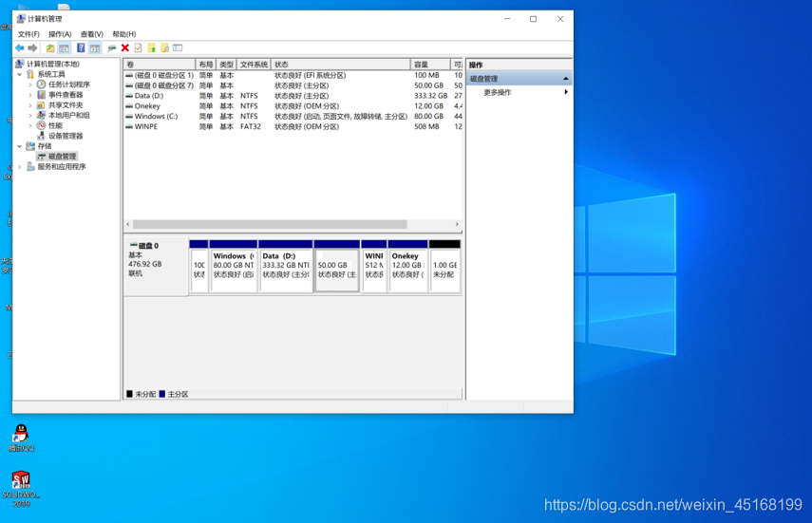Select the 1.00 GB unallocated block

pyautogui.click(x=444, y=267)
